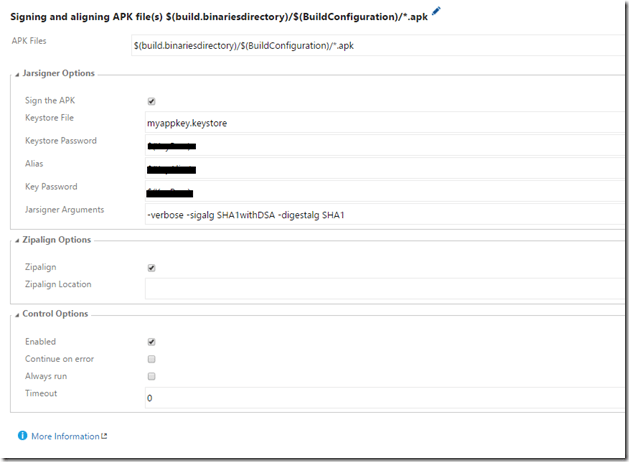Image resolution: width=629 pixels, height=462 pixels.
Task: Toggle the Enabled checkbox
Action: (x=151, y=342)
